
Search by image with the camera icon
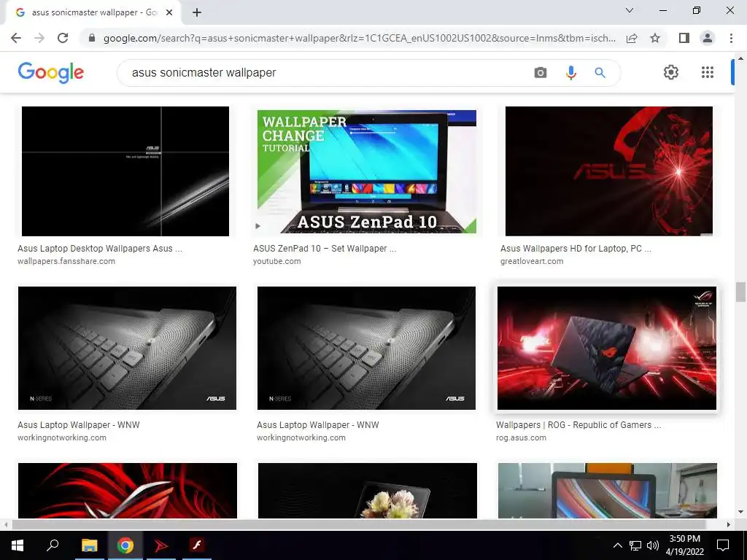[541, 72]
